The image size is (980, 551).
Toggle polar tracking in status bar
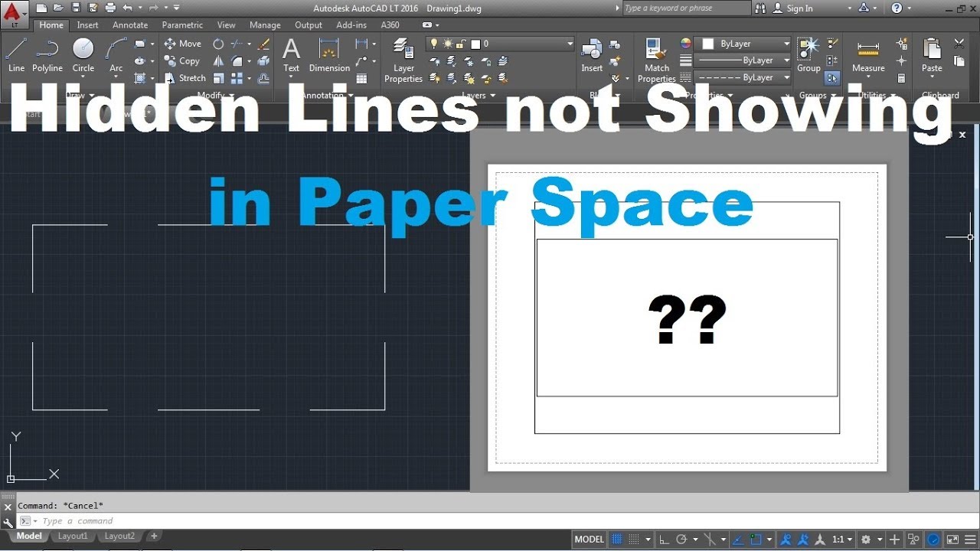[x=681, y=539]
